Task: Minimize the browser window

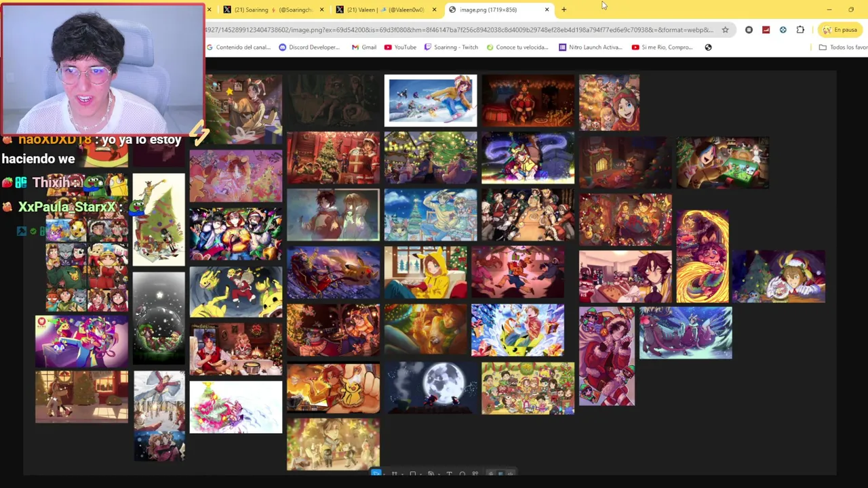Action: [x=829, y=9]
